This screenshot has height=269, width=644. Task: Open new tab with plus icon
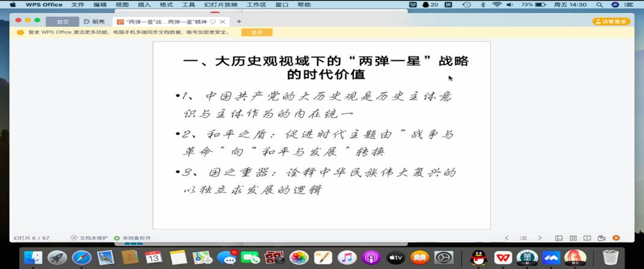pos(239,21)
